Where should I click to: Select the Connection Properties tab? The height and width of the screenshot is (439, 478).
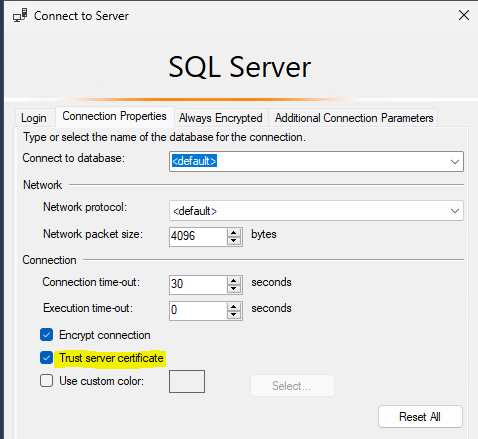click(114, 116)
